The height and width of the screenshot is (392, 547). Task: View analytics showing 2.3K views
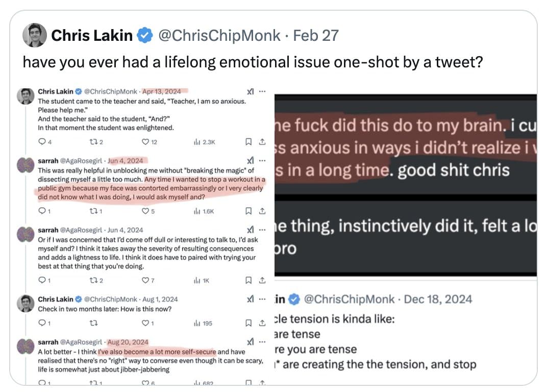pos(203,142)
